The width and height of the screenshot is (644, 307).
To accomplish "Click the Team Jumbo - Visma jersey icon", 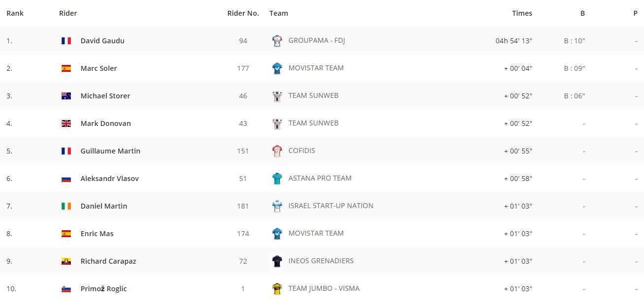I will click(277, 289).
